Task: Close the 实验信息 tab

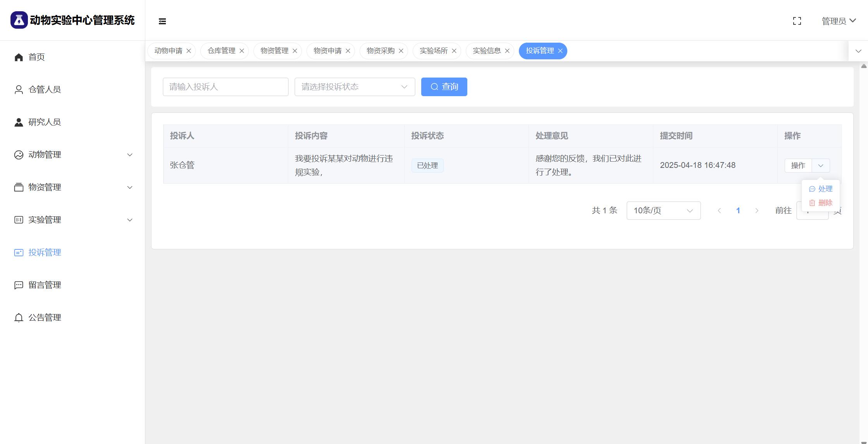Action: click(507, 51)
